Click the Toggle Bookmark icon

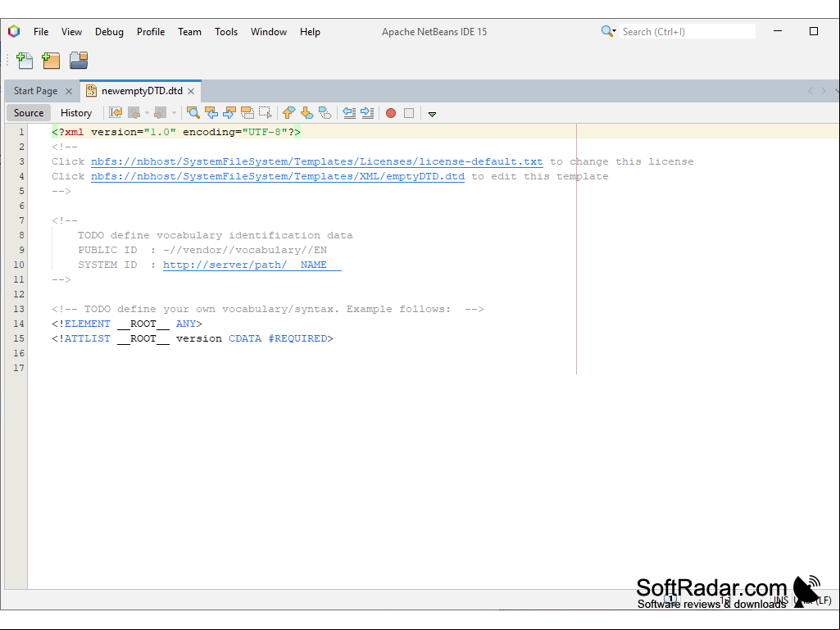[325, 112]
